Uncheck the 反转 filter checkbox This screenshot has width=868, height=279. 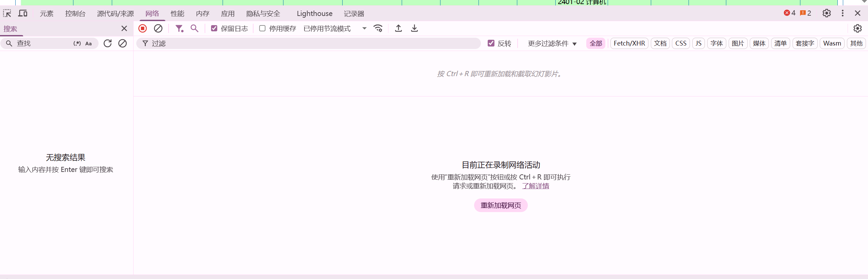491,43
